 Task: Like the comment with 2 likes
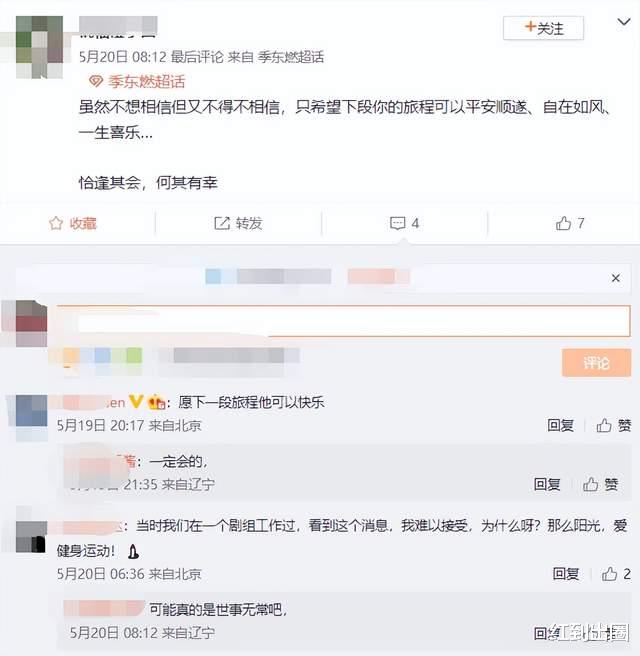pos(616,574)
